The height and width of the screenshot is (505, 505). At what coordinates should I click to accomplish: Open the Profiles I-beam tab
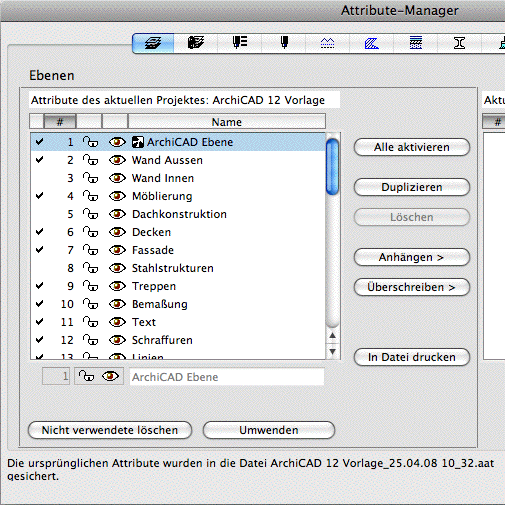pos(459,43)
